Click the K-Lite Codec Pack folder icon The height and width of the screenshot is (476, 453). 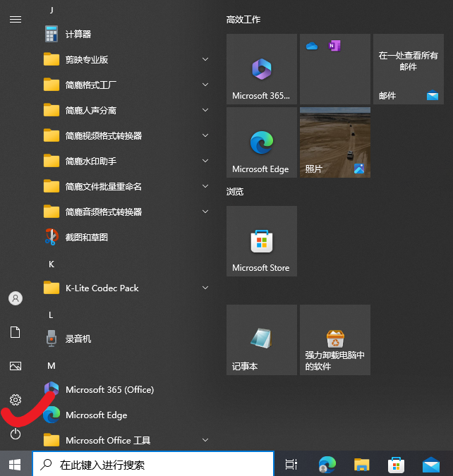(52, 288)
